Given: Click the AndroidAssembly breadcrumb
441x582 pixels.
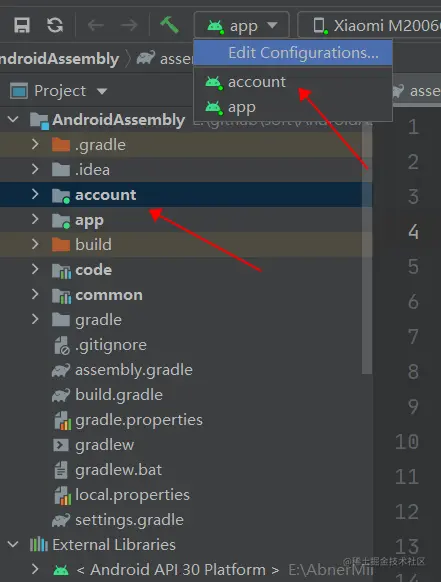Looking at the screenshot, I should [59, 59].
